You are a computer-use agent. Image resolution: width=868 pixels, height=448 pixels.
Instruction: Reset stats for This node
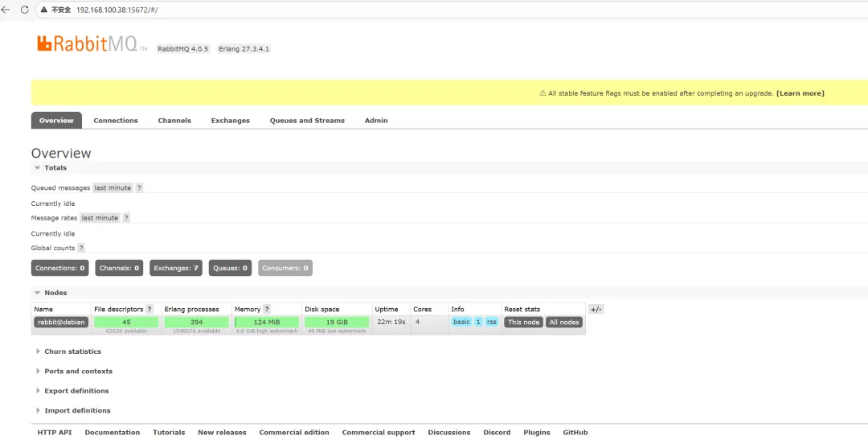tap(524, 323)
